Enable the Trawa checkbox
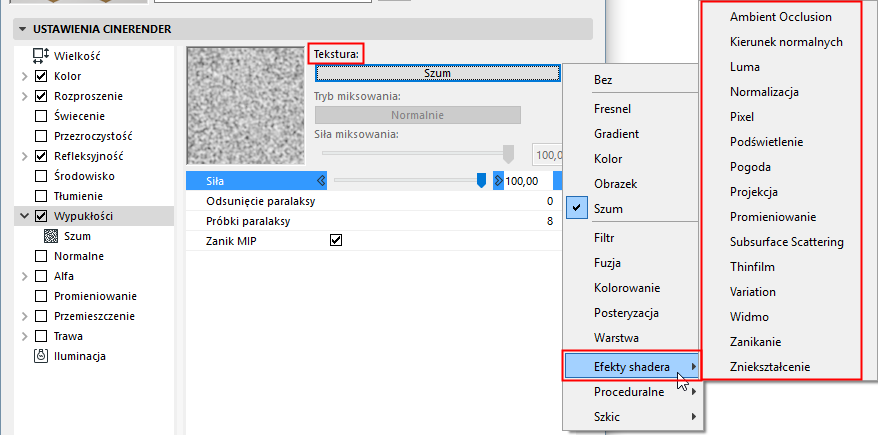This screenshot has height=435, width=878. click(41, 336)
